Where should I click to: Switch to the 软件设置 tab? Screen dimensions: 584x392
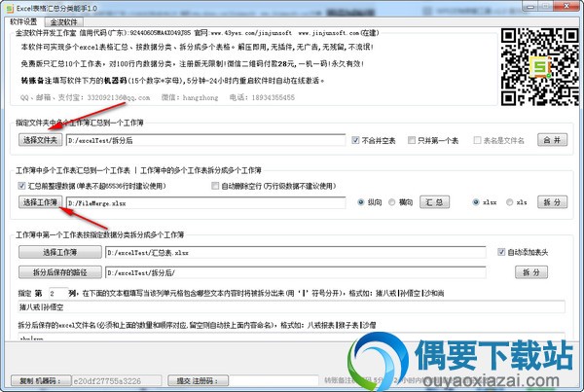pos(23,22)
